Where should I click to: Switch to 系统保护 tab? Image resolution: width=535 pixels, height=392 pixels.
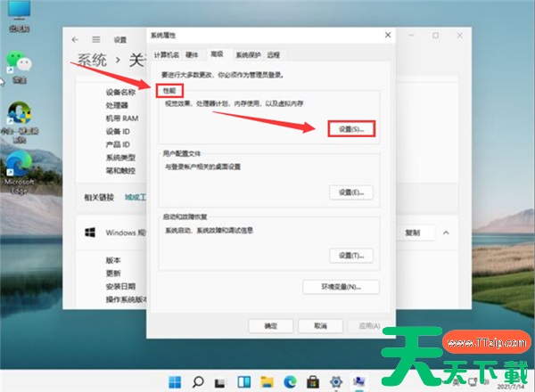point(248,55)
